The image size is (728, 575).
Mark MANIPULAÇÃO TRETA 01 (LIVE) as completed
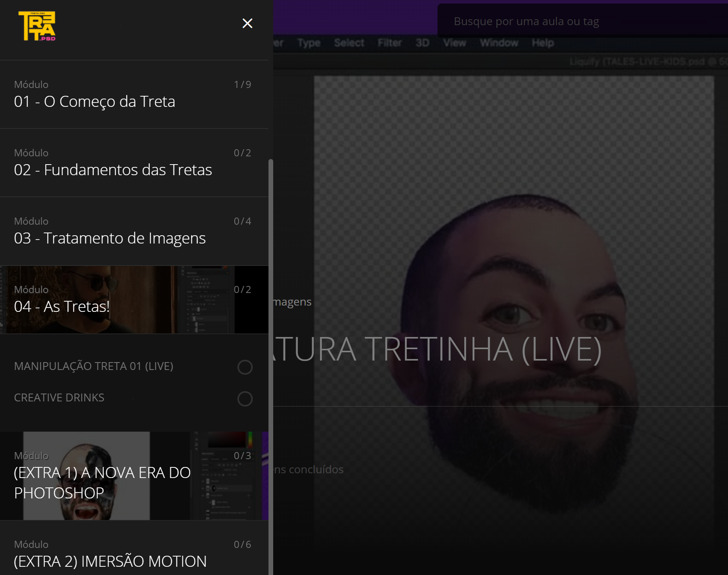point(245,367)
